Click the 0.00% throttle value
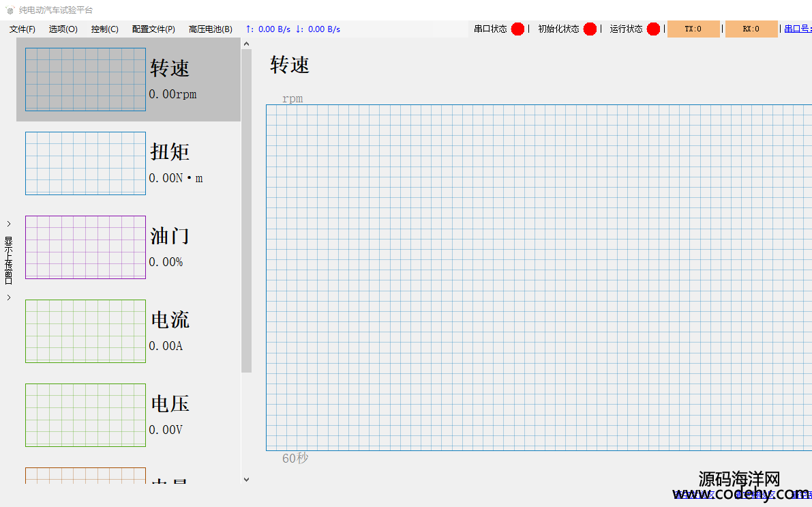Image resolution: width=812 pixels, height=507 pixels. [x=166, y=262]
